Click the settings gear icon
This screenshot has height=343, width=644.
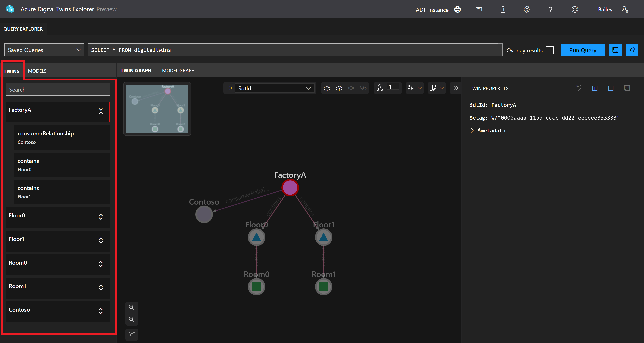pos(527,9)
